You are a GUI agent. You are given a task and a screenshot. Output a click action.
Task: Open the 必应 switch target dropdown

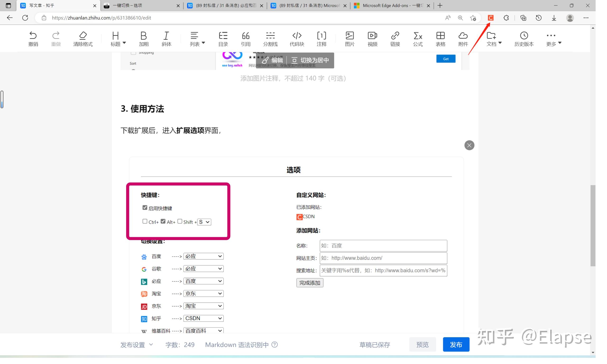(203, 281)
